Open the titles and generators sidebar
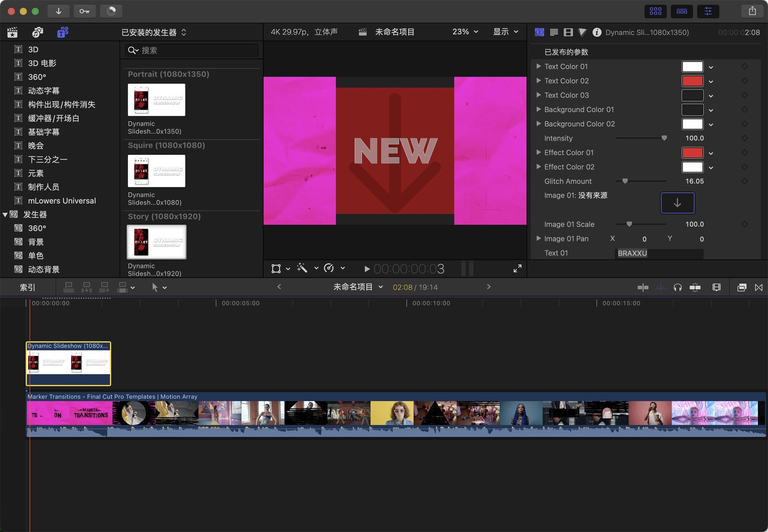The height and width of the screenshot is (532, 768). [x=62, y=32]
